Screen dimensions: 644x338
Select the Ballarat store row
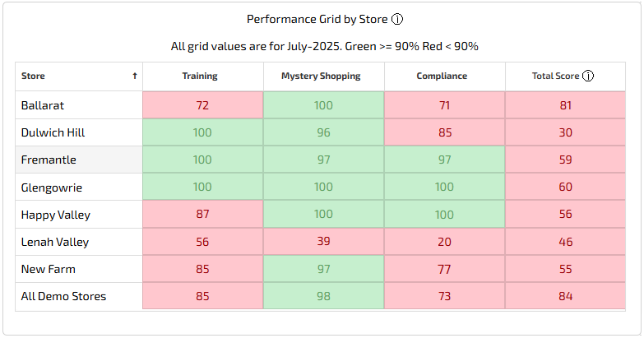[x=43, y=105]
